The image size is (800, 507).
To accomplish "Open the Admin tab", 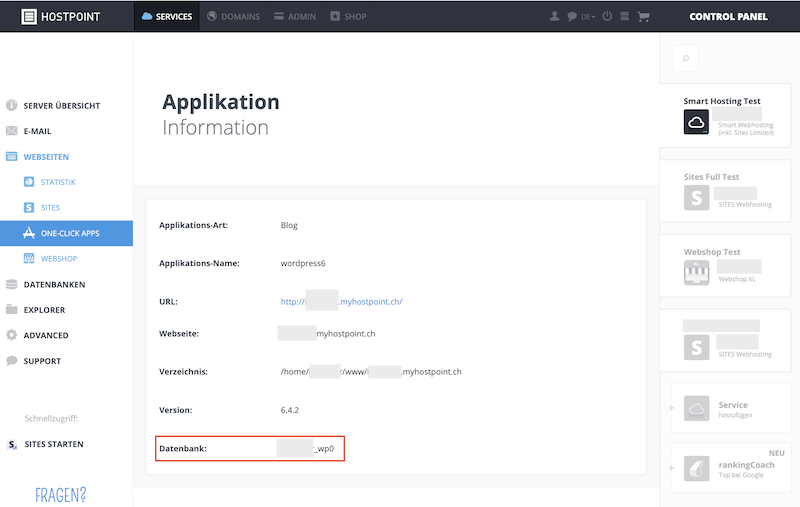I will tap(295, 16).
